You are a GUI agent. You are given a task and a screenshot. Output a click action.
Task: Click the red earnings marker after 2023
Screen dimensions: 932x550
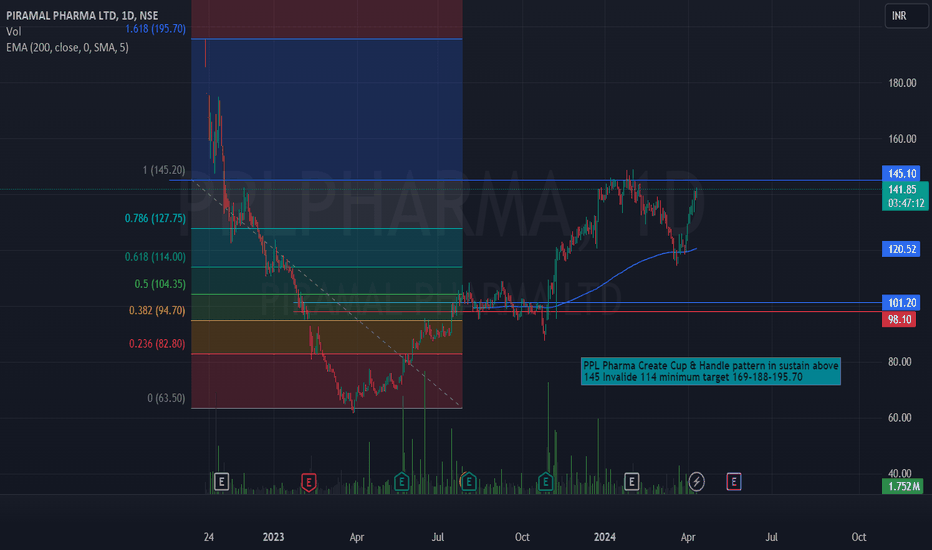(308, 482)
